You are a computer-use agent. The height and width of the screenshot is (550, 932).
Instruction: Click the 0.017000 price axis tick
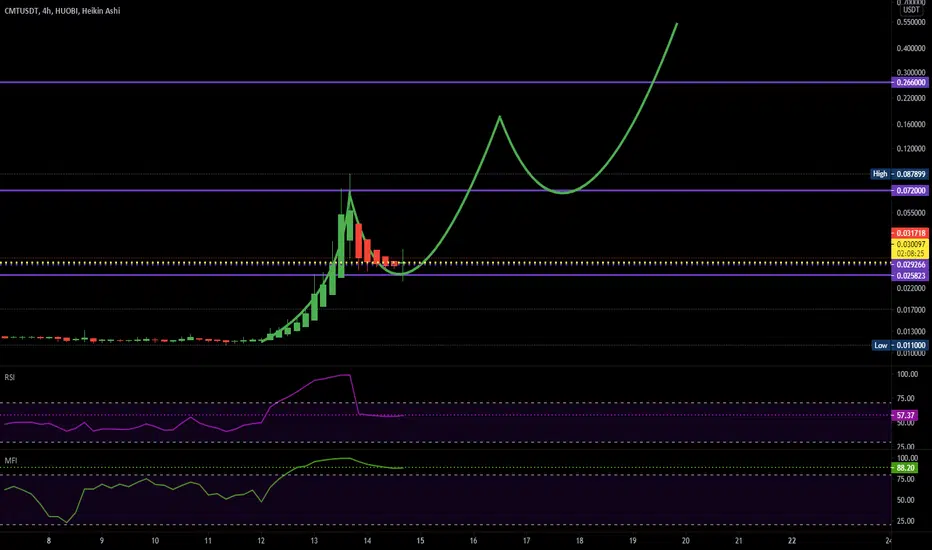(911, 310)
